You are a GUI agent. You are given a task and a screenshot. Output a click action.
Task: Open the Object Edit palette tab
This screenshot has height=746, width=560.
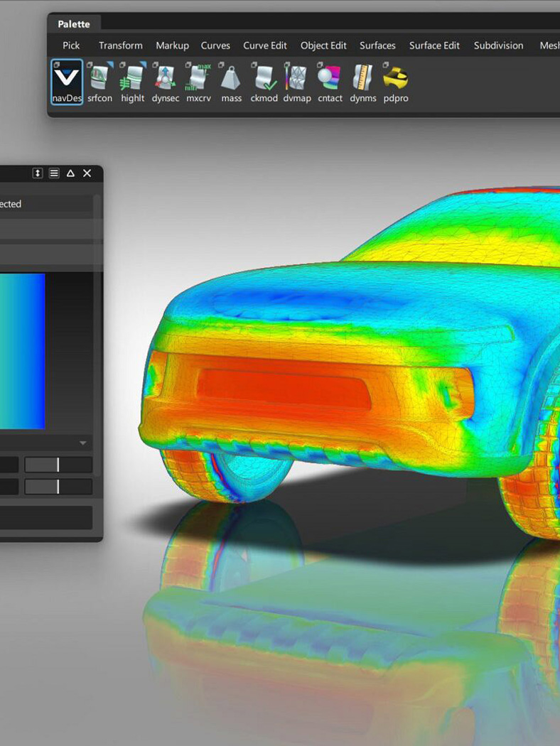point(323,45)
